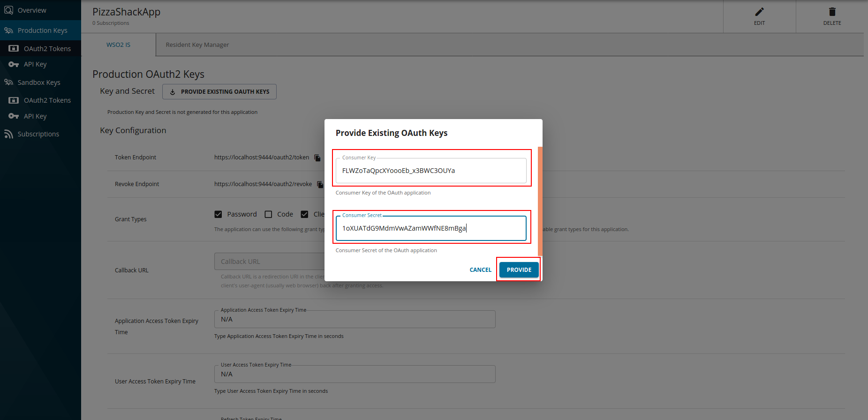Click the Edit pencil icon

coord(759,12)
